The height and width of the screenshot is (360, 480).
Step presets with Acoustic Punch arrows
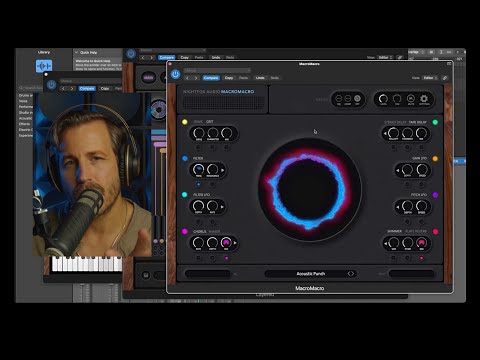pos(351,274)
